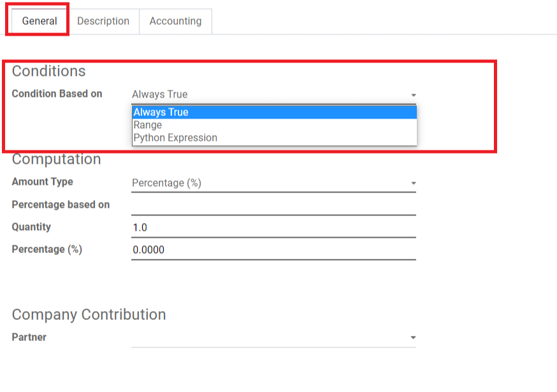Click the Condition Based on closed select box

[273, 94]
